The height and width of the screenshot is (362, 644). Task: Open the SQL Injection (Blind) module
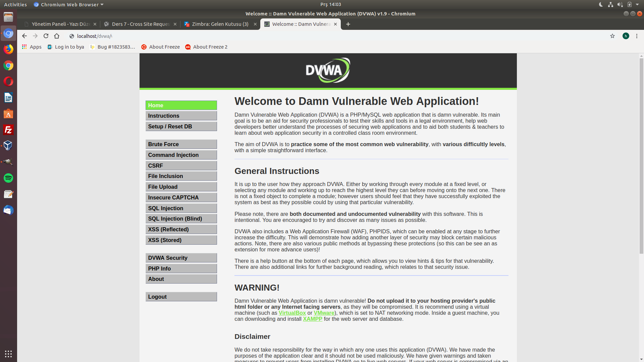coord(181,219)
